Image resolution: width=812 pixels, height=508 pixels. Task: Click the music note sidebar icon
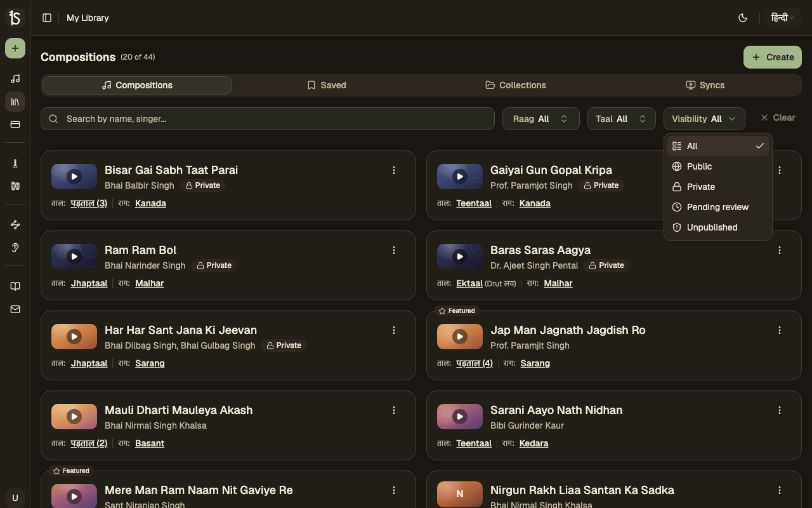(x=15, y=79)
